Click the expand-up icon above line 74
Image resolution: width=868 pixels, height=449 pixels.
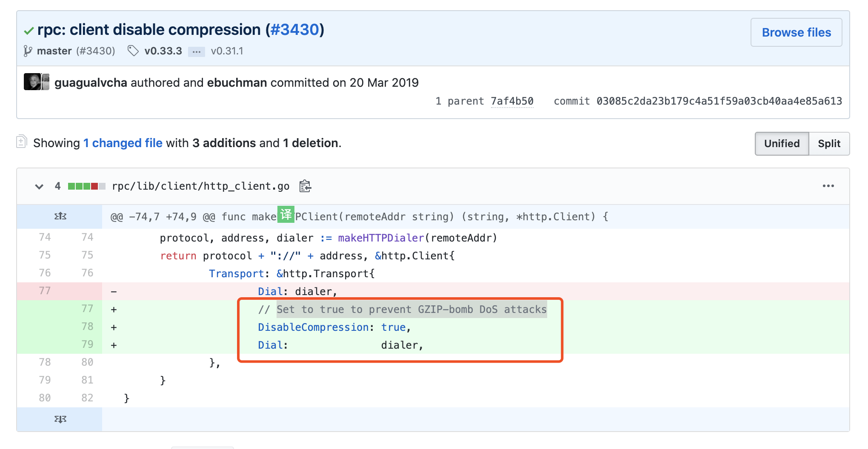(60, 216)
